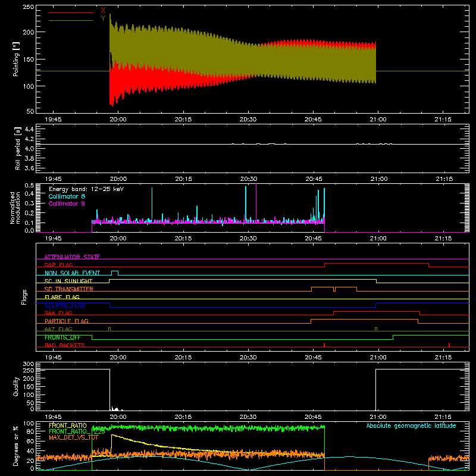
Task: Click the FLARE_FLAG label
Action: [62, 297]
